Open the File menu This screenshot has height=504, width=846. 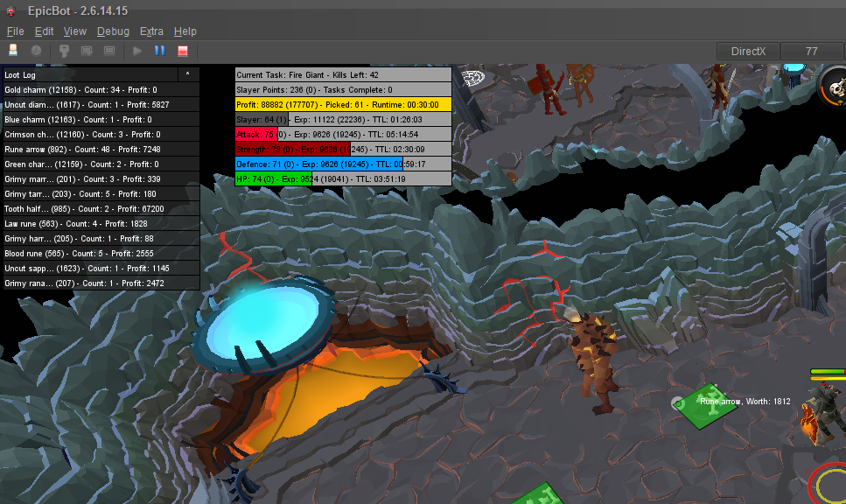click(15, 31)
